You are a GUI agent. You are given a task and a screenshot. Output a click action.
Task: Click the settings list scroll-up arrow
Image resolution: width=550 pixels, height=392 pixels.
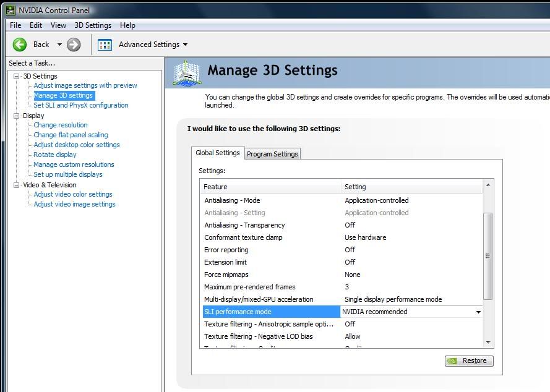pyautogui.click(x=488, y=185)
